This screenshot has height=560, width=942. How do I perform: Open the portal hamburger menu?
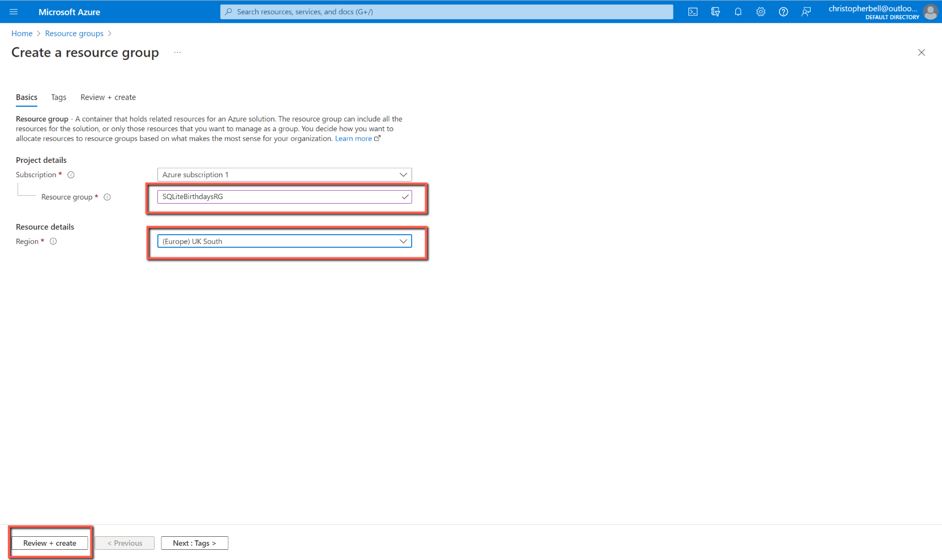point(14,12)
